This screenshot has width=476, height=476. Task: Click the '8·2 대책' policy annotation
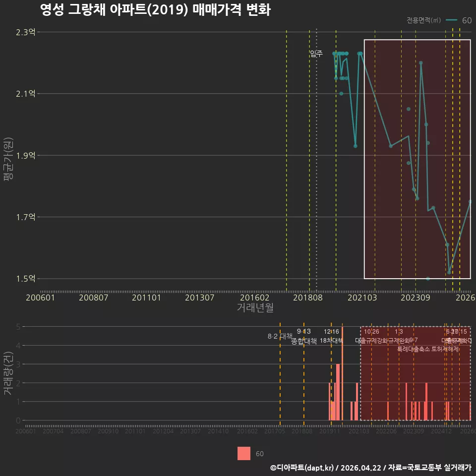(x=280, y=336)
